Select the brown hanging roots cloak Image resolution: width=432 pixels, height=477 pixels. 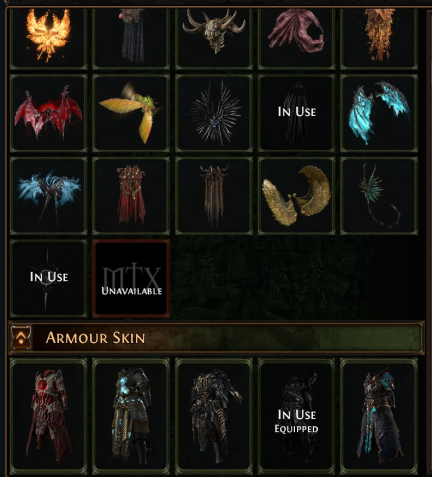pyautogui.click(x=214, y=196)
